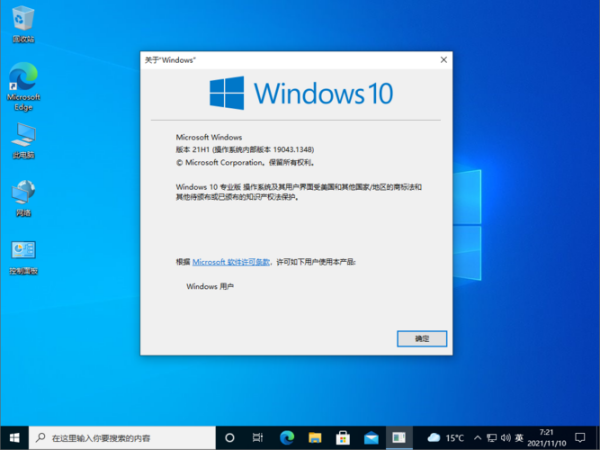Open Microsoft Store from the taskbar
Screen dimensions: 600x450
pyautogui.click(x=343, y=438)
